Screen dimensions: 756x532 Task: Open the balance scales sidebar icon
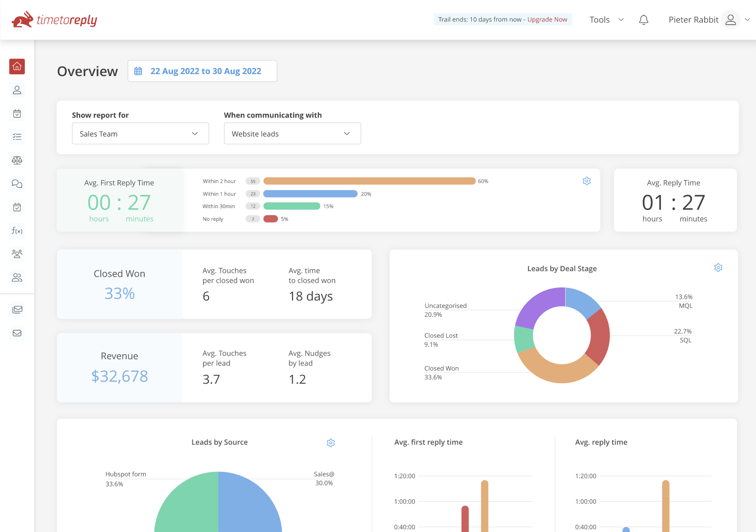17,161
